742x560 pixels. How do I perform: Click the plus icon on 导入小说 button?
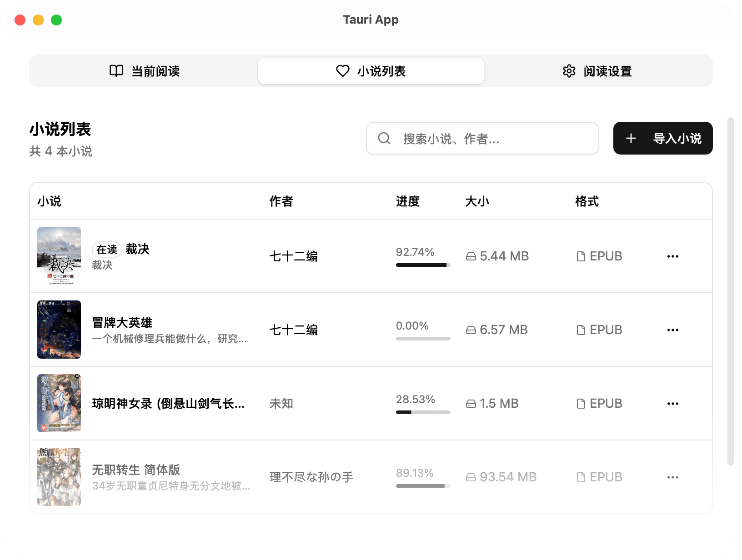coord(631,138)
